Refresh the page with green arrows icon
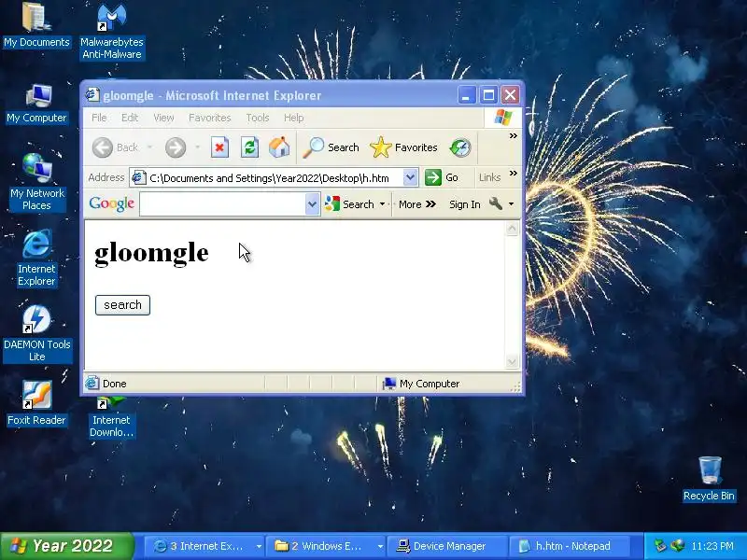This screenshot has height=560, width=747. pos(249,147)
